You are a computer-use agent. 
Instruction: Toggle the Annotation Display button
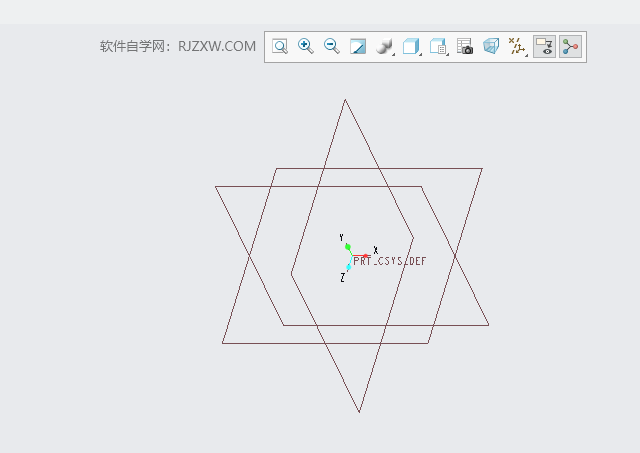coord(544,46)
